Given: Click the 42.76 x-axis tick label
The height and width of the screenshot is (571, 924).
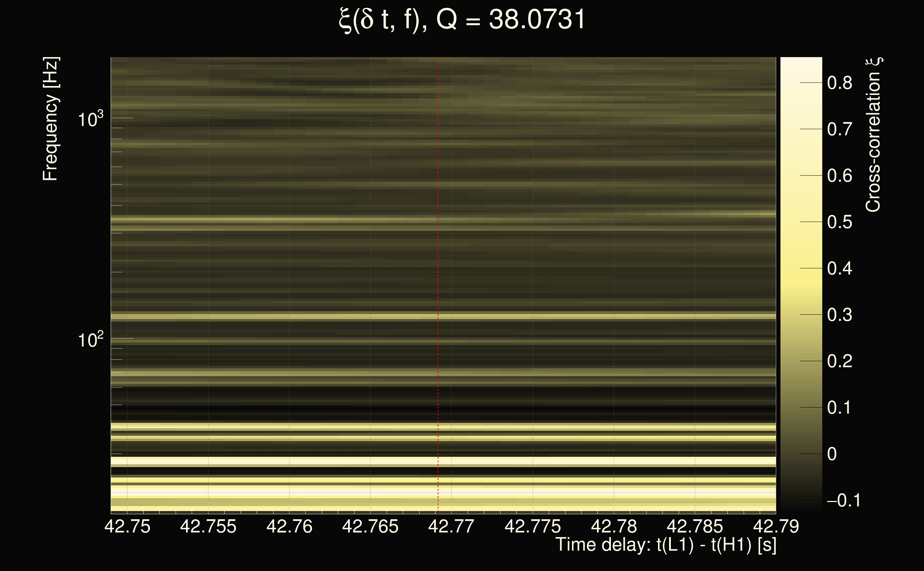Looking at the screenshot, I should [x=289, y=526].
